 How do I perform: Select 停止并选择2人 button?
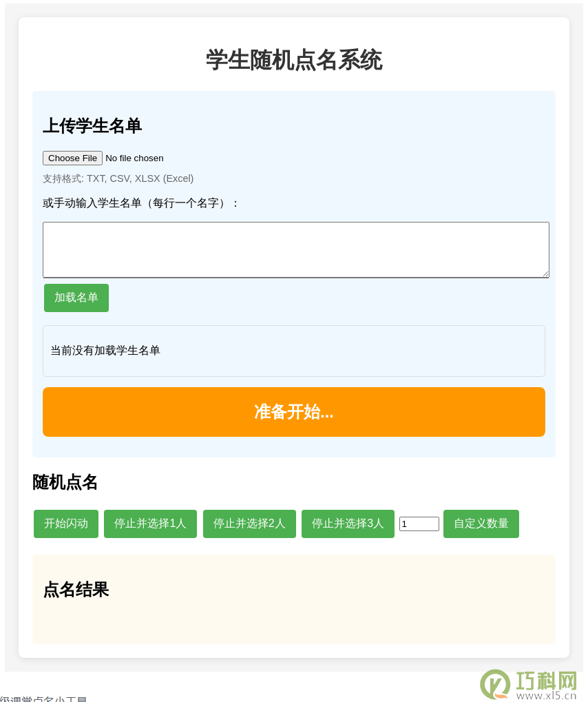click(249, 524)
